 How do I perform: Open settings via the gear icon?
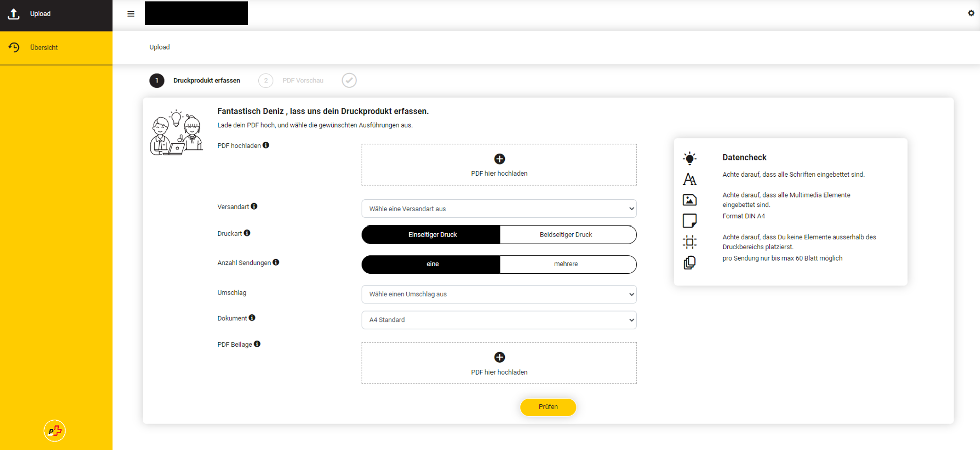pyautogui.click(x=971, y=13)
